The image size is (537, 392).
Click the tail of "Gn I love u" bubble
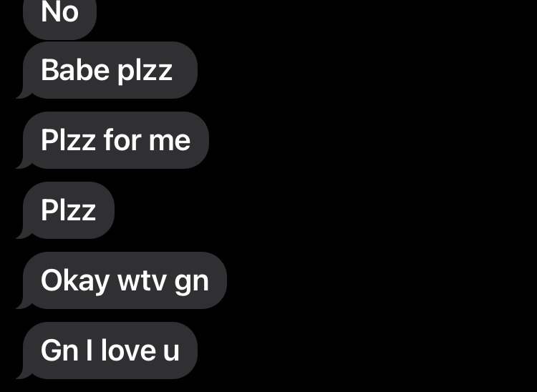coord(24,374)
